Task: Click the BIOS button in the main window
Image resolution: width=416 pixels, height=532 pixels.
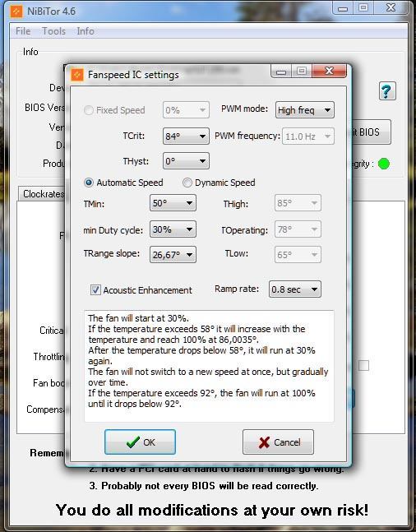Action: point(371,132)
